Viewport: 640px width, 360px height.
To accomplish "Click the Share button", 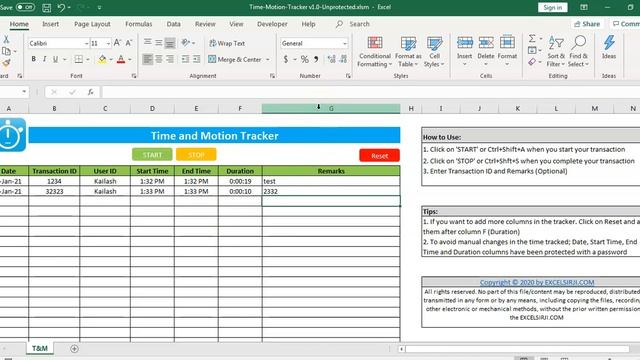I will click(587, 24).
